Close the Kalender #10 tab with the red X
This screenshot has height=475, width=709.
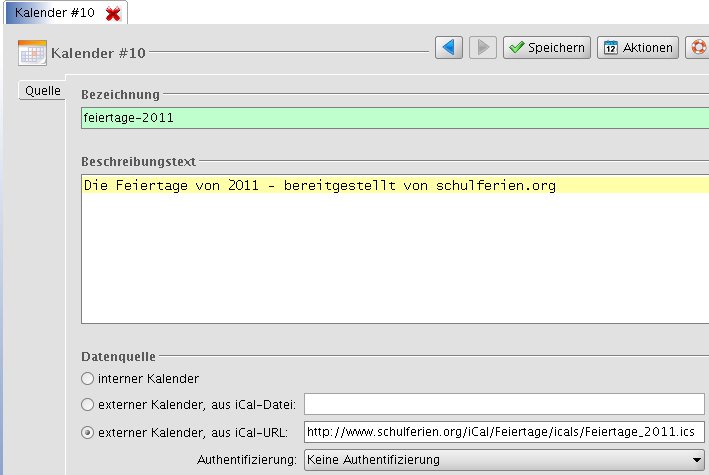[113, 13]
